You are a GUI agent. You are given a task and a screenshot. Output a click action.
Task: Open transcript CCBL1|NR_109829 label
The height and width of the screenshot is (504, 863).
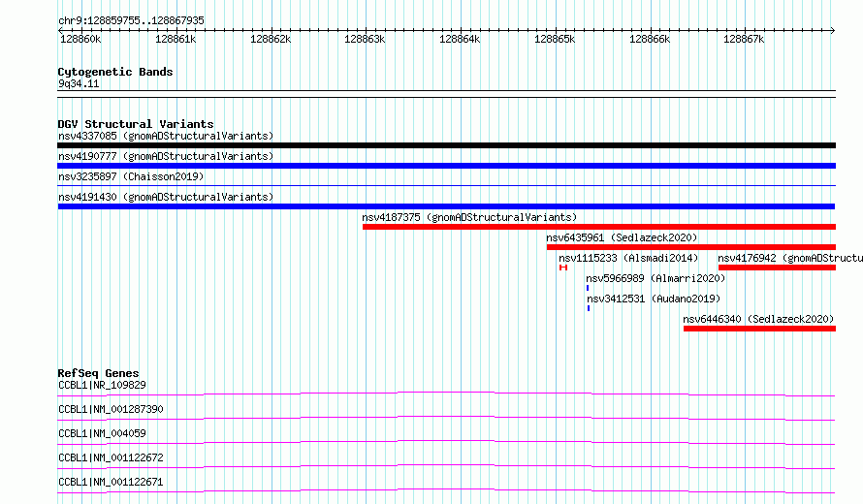[102, 385]
